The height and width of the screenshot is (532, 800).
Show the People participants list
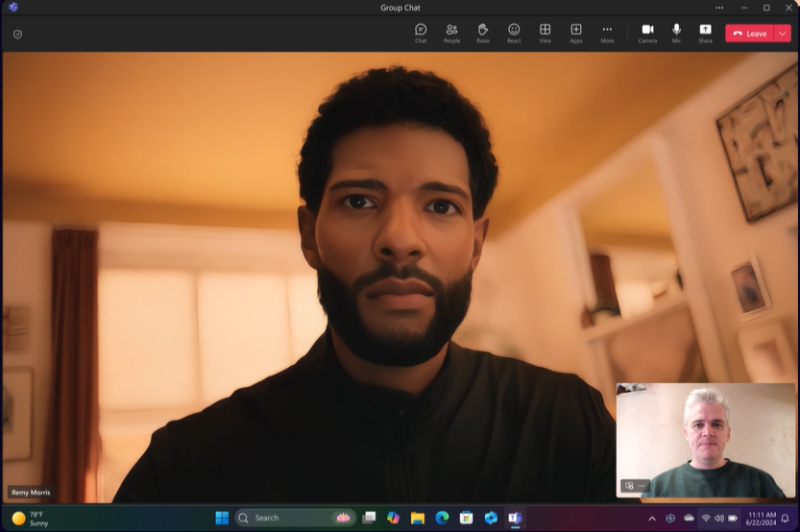pyautogui.click(x=451, y=34)
